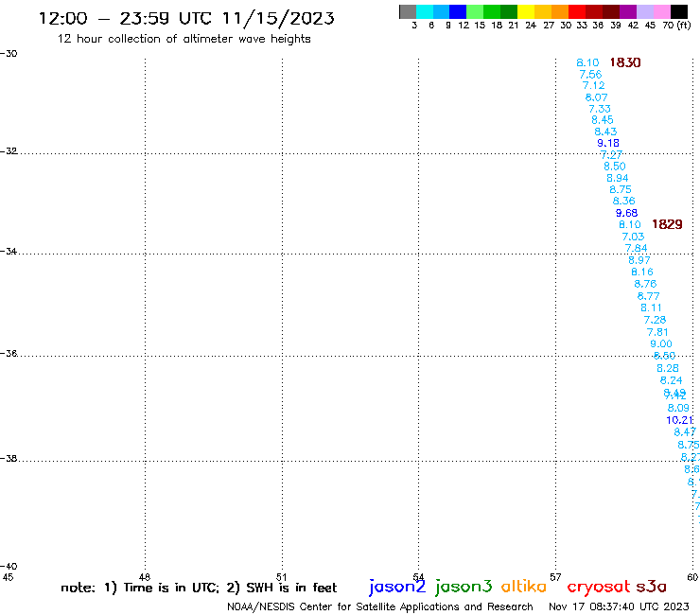700x615 pixels.
Task: Click the legend scale label 12
Action: tap(464, 25)
